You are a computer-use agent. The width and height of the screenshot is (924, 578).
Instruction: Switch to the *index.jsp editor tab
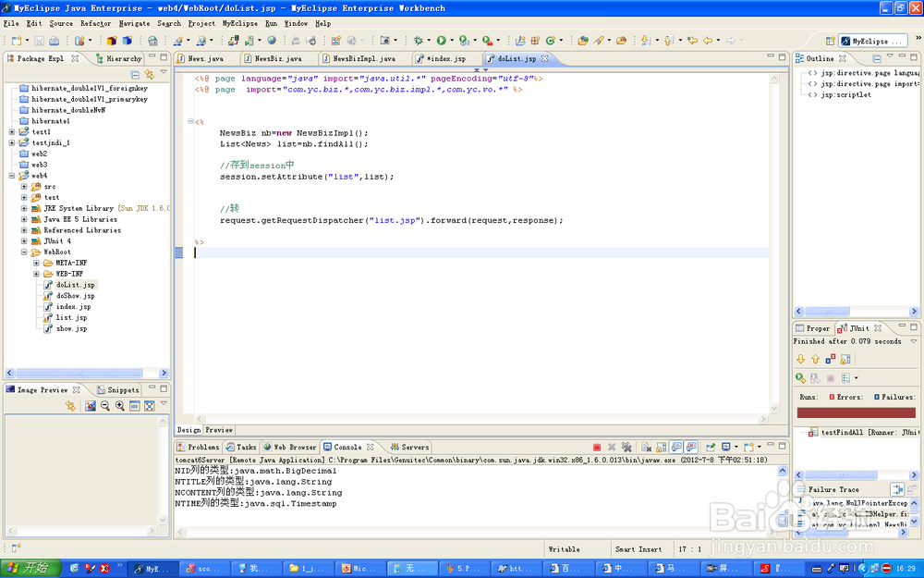(x=446, y=58)
